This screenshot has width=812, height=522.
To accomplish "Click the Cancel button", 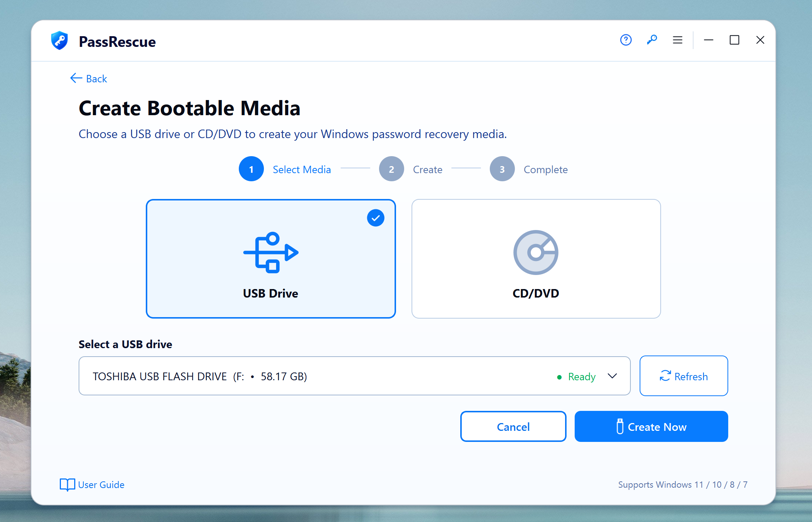I will [513, 426].
